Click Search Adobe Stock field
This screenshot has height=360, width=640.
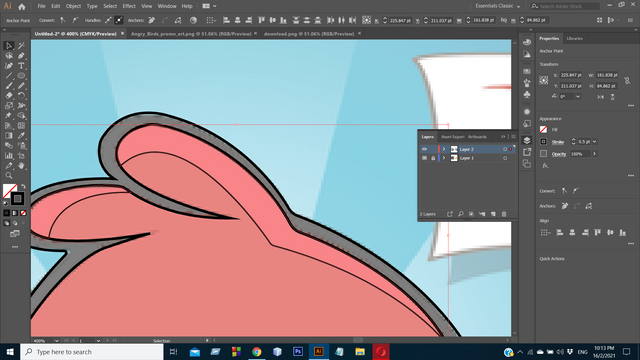pos(565,6)
